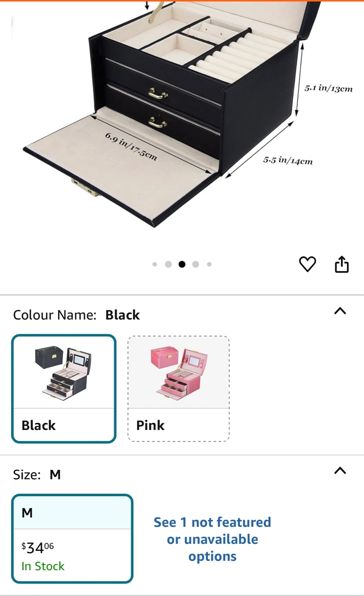Tap the heart wishlist icon
The height and width of the screenshot is (596, 364).
point(307,264)
